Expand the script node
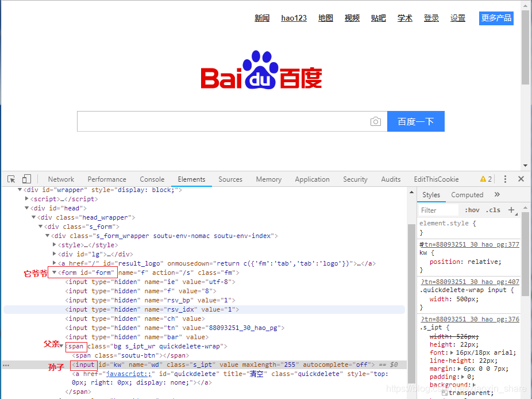This screenshot has height=399, width=532. point(27,199)
